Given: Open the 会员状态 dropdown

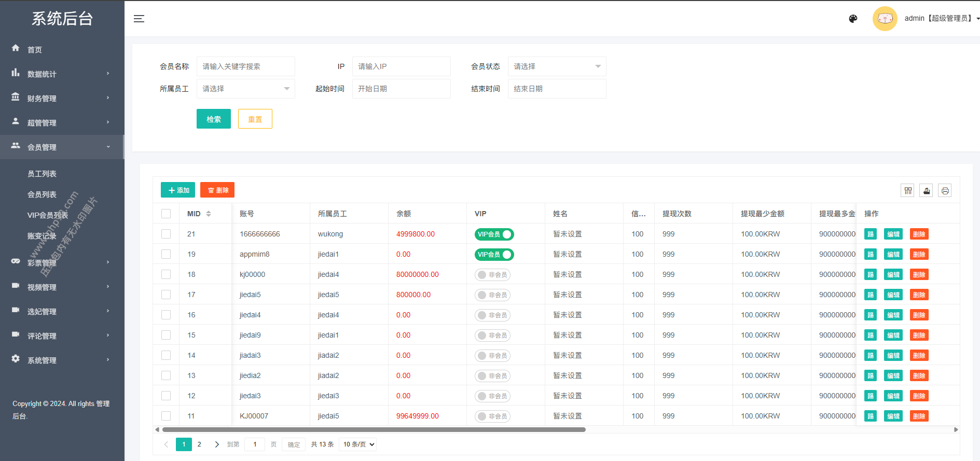Looking at the screenshot, I should click(x=557, y=66).
